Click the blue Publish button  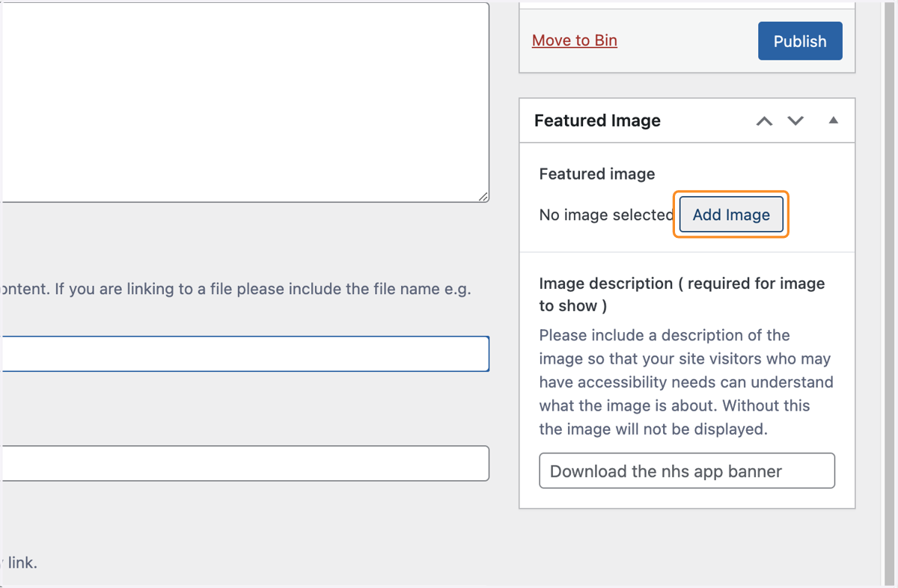click(800, 41)
